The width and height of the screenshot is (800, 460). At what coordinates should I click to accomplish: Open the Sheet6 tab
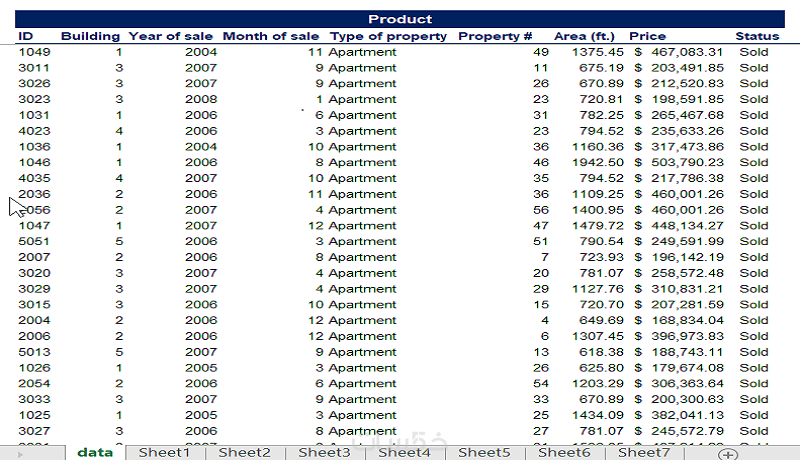[x=564, y=452]
